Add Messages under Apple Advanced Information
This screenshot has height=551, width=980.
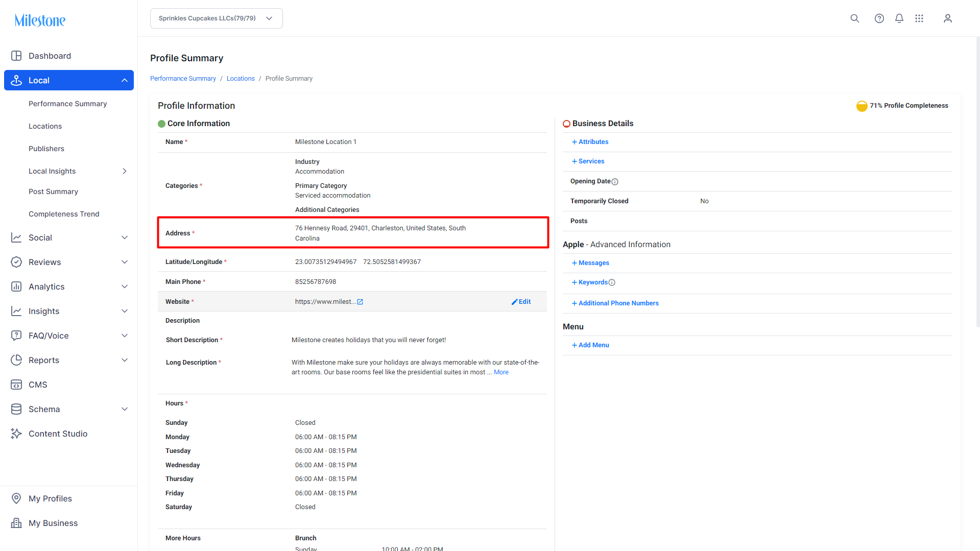(590, 263)
